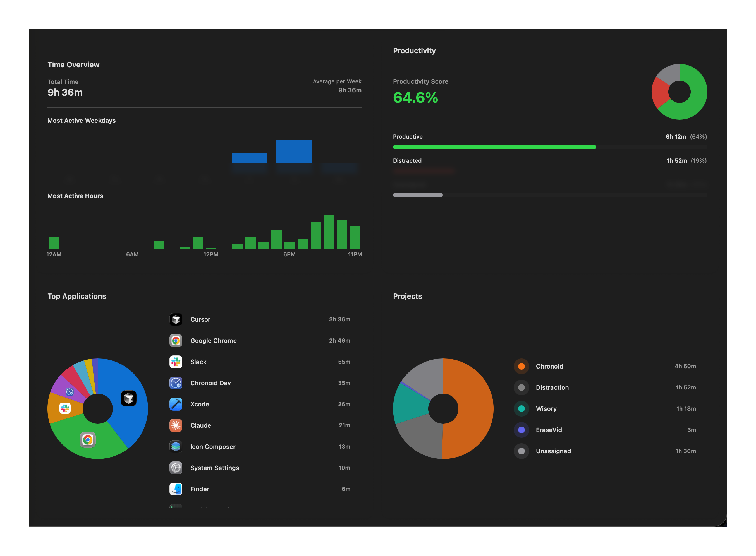Viewport: 756px width, 556px height.
Task: Click the EraseVid project name
Action: coord(549,430)
